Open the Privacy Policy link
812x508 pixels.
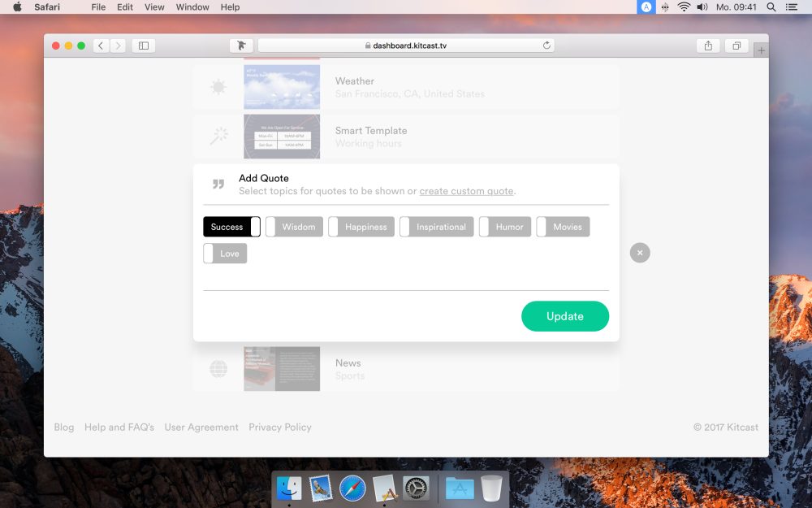[280, 428]
